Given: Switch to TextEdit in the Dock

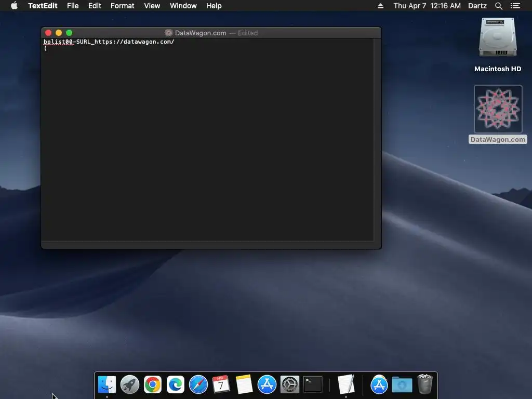Looking at the screenshot, I should (345, 384).
